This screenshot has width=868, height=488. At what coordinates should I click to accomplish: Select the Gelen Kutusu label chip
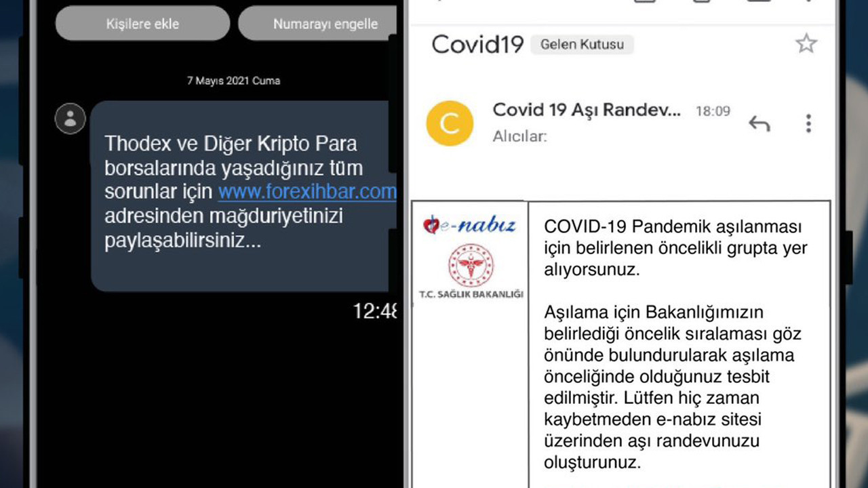pyautogui.click(x=581, y=45)
